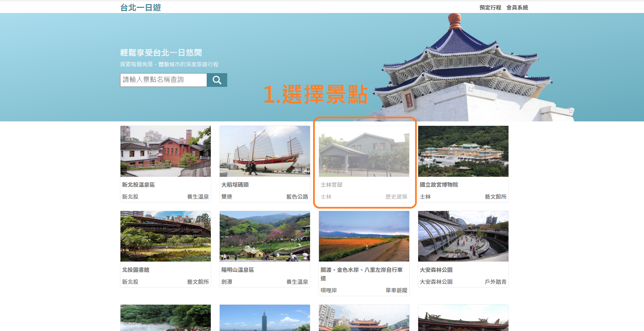Click 單車遊蹤 category label
644x331 pixels.
coord(396,290)
